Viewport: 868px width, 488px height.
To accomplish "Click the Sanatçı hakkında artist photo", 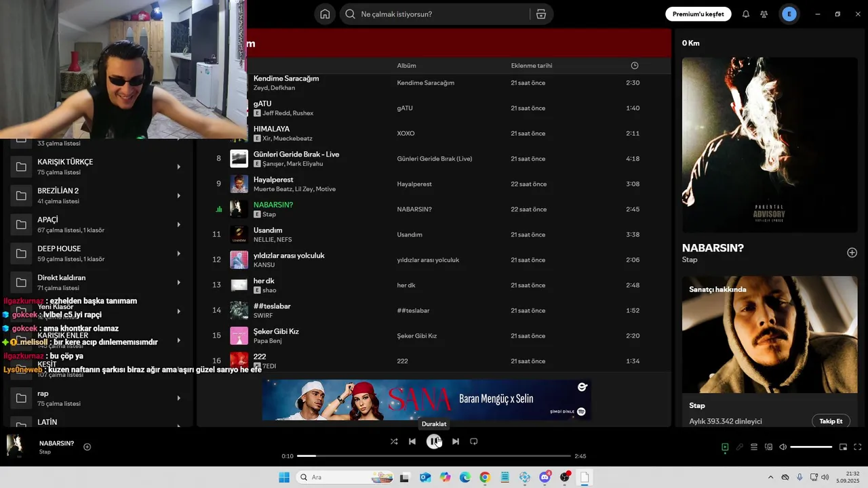I will tap(770, 335).
